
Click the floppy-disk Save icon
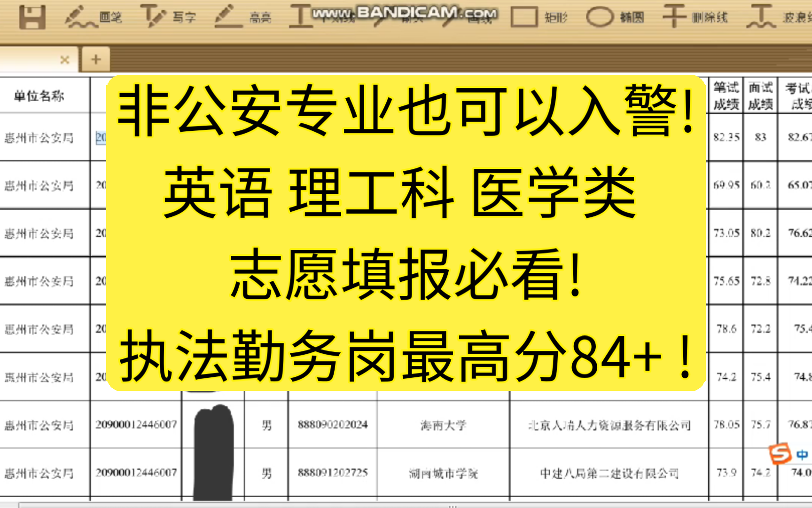[x=32, y=17]
